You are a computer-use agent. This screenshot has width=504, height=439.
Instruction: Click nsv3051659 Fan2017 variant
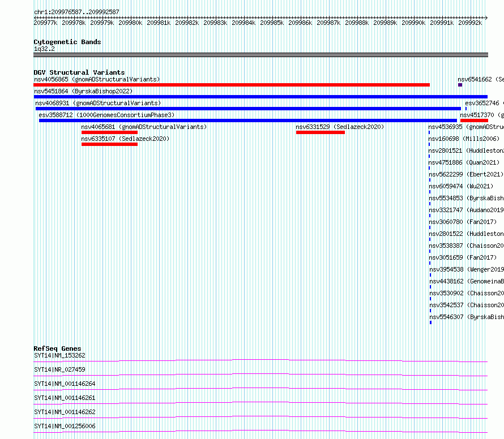pos(463,257)
